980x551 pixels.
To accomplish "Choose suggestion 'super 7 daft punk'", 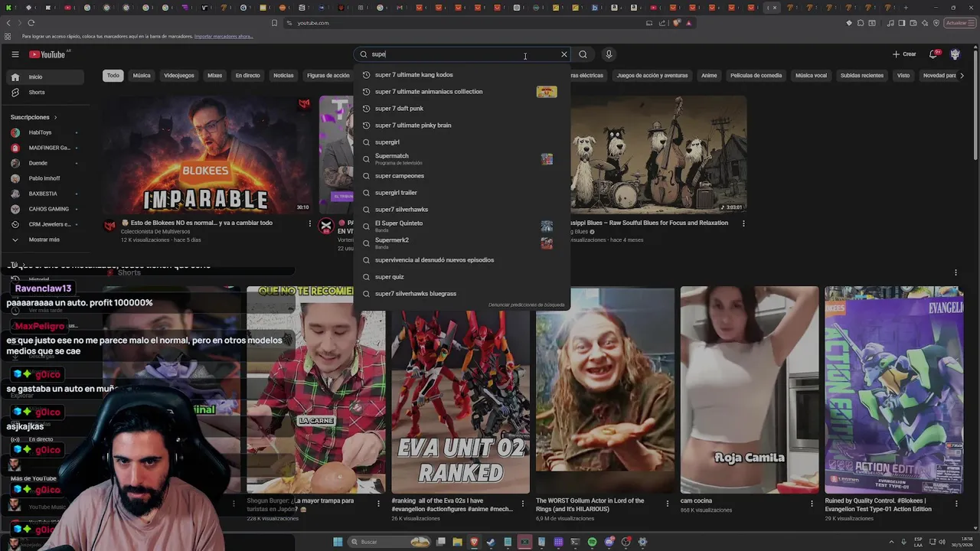I will pyautogui.click(x=462, y=109).
